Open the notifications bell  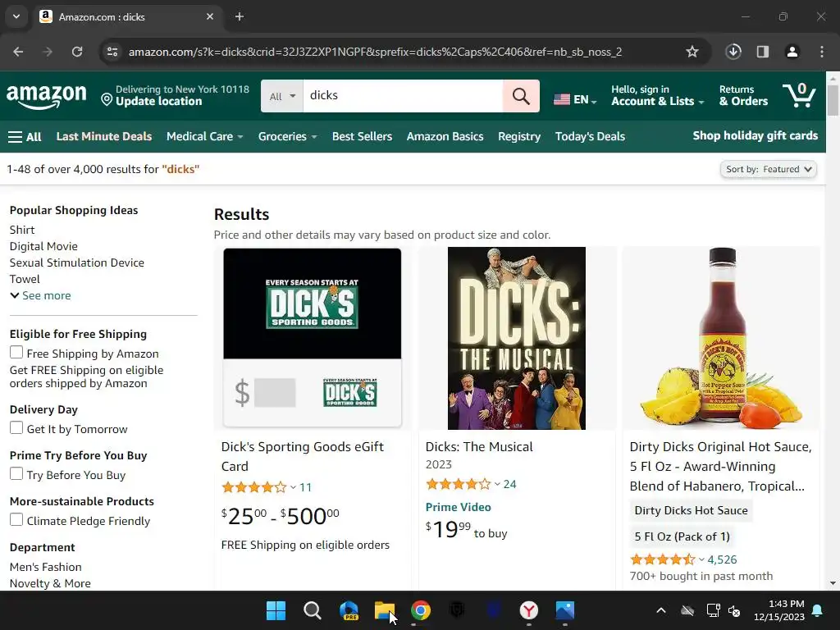click(x=818, y=610)
